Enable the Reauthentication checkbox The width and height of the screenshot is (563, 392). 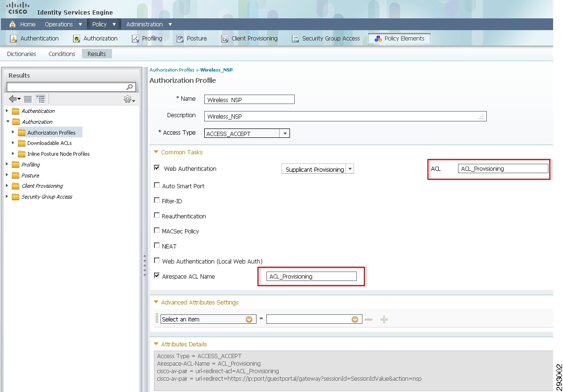pos(157,216)
